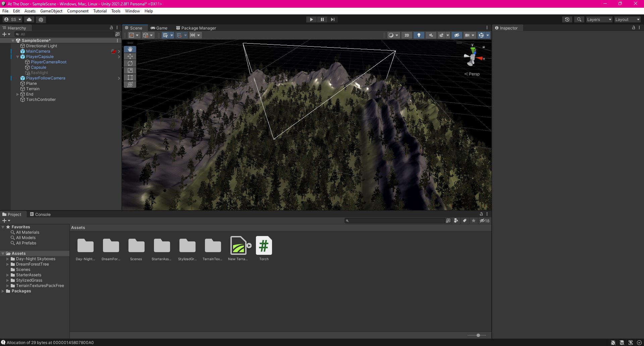644x346 pixels.
Task: Expand the End object in Hierarchy
Action: (x=17, y=94)
